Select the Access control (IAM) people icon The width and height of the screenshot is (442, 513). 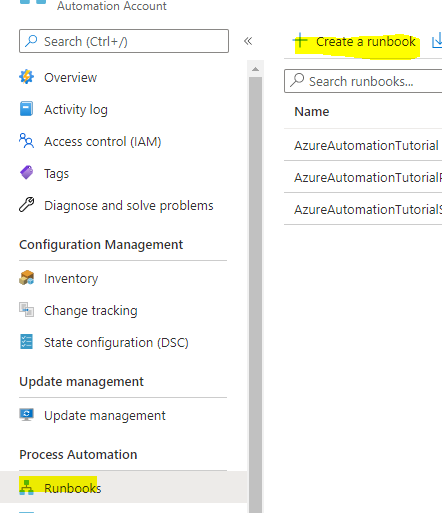click(x=26, y=141)
